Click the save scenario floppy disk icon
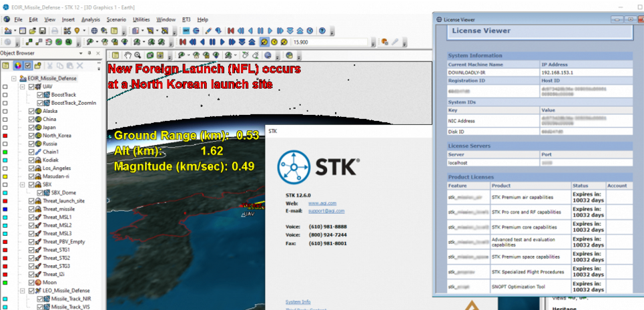The width and height of the screenshot is (644, 310). pos(43,31)
